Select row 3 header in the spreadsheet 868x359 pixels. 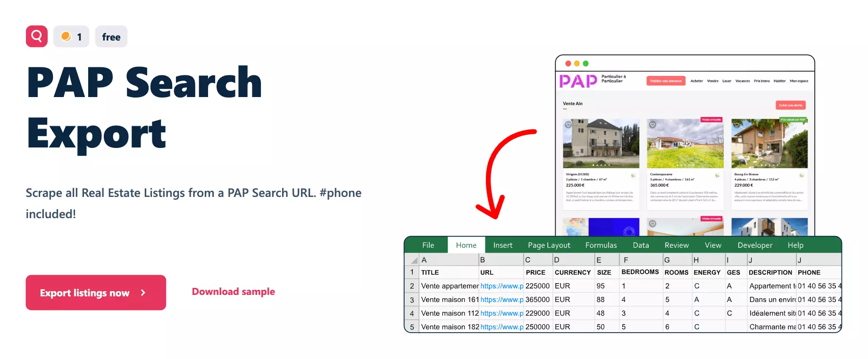[x=412, y=300]
